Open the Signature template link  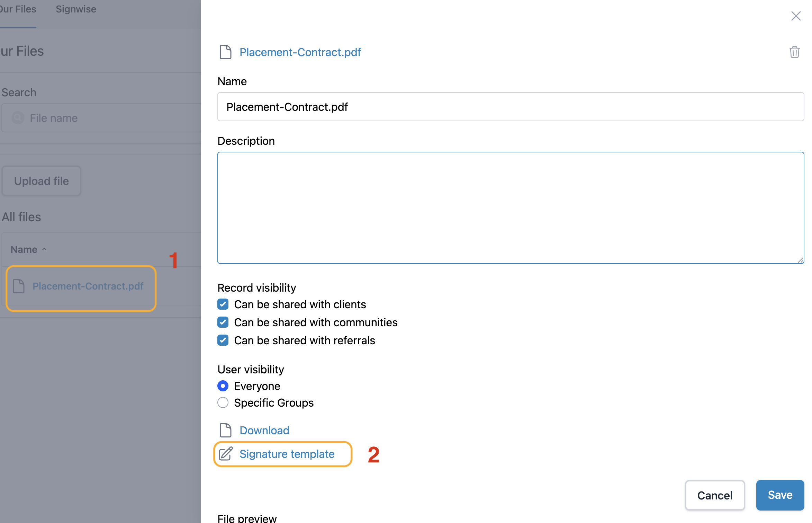click(x=287, y=454)
